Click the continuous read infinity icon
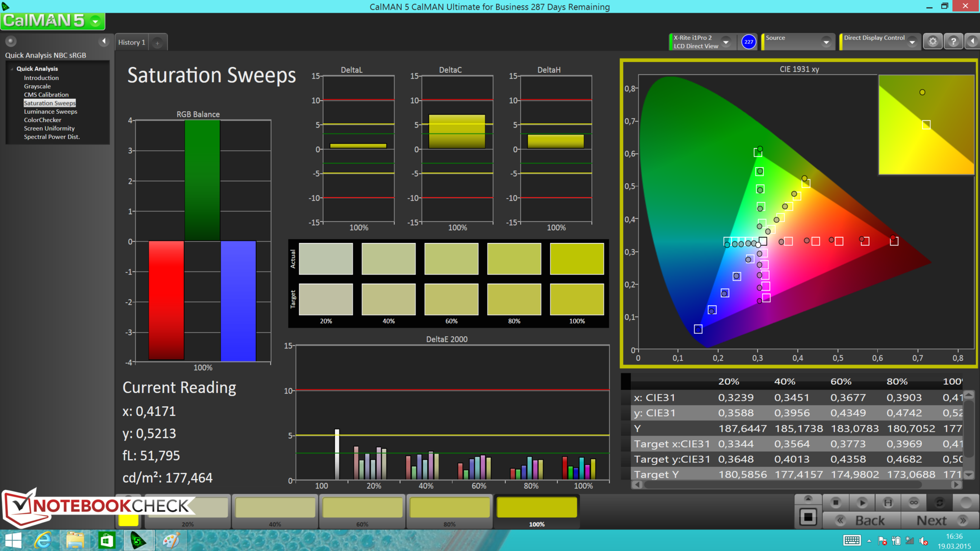The width and height of the screenshot is (980, 551). click(914, 503)
